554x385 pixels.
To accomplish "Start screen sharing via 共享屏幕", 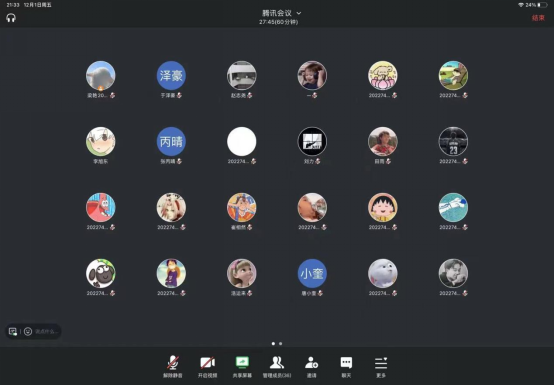I will click(x=242, y=366).
